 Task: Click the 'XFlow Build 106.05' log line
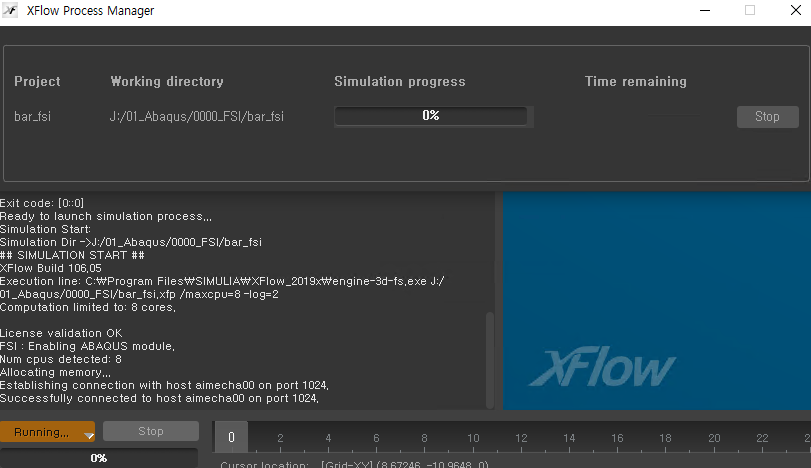(x=51, y=268)
